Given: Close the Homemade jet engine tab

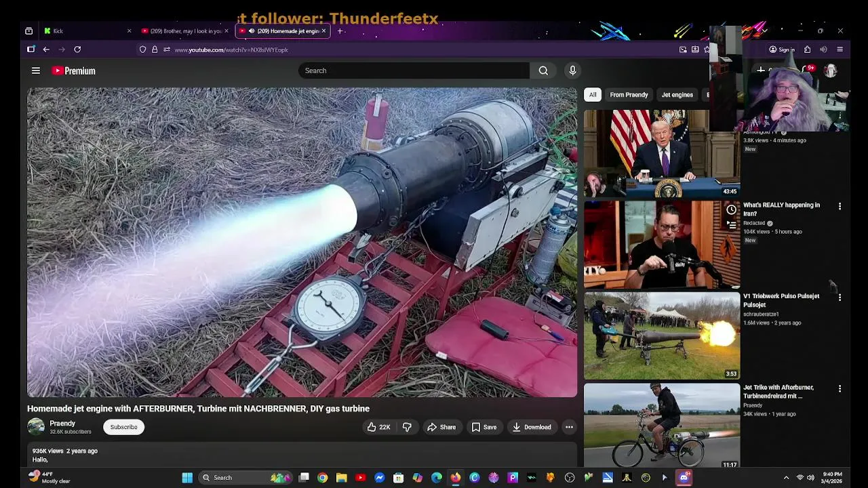Looking at the screenshot, I should coord(323,30).
